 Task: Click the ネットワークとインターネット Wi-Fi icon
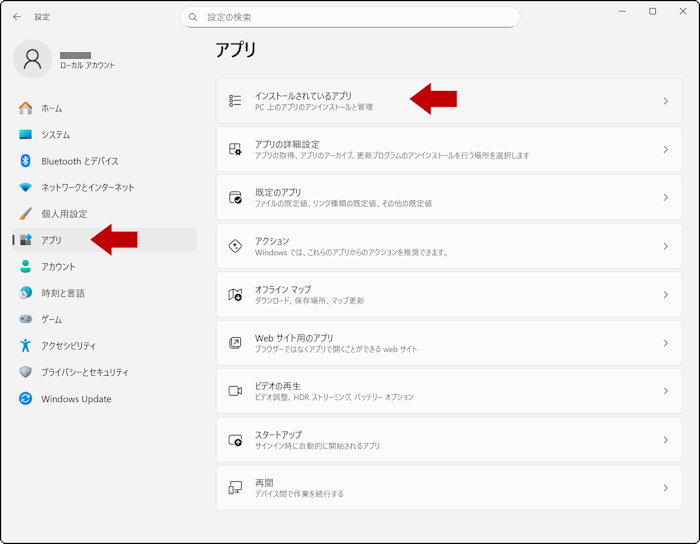[x=26, y=188]
